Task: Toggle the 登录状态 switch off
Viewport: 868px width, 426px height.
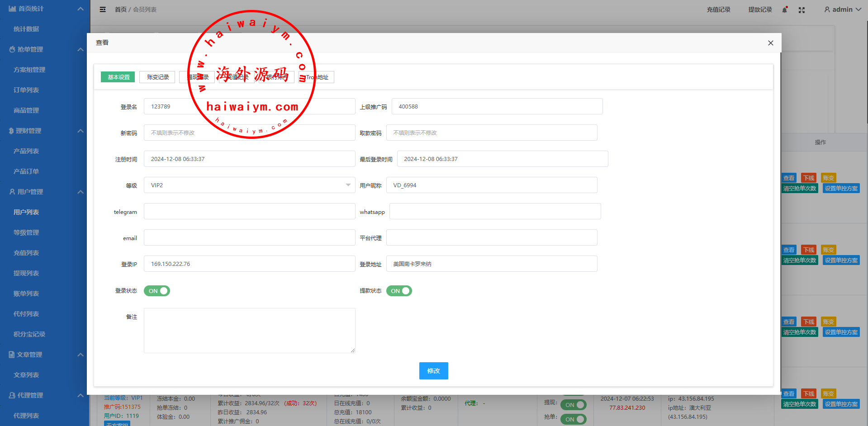Action: [x=157, y=291]
